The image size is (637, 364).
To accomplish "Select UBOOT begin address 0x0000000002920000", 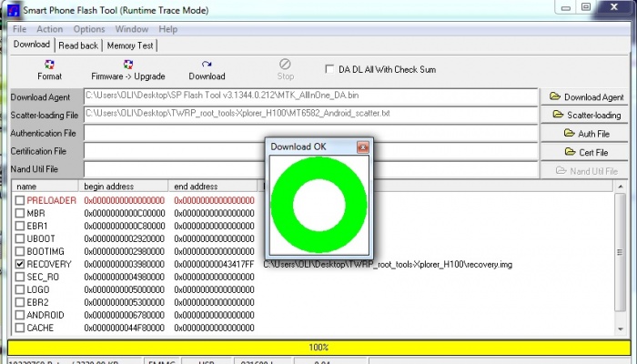I will tap(125, 238).
